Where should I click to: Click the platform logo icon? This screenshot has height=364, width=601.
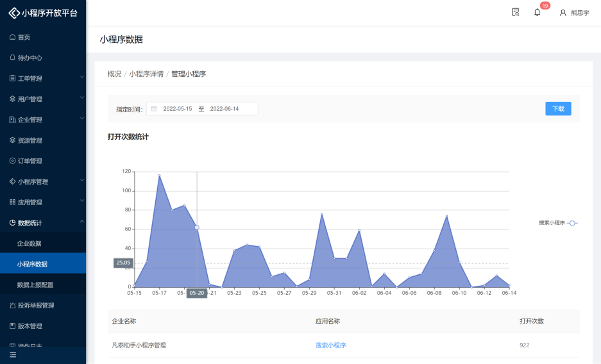click(x=14, y=13)
